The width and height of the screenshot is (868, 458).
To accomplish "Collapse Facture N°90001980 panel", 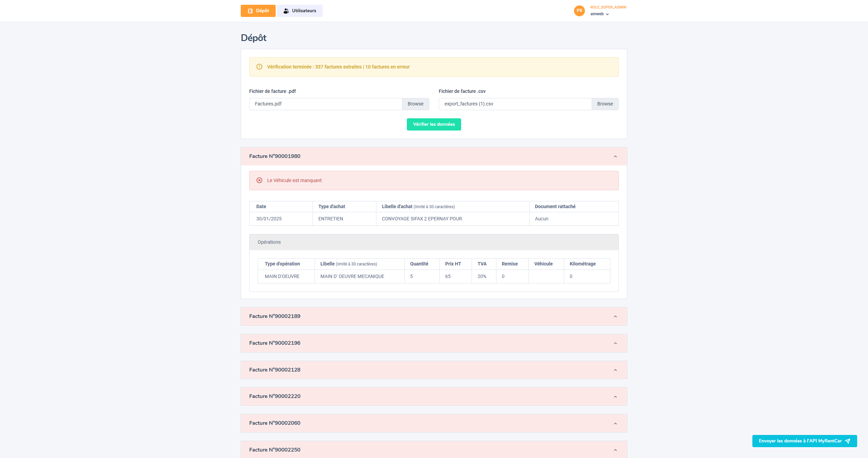I will [x=615, y=156].
